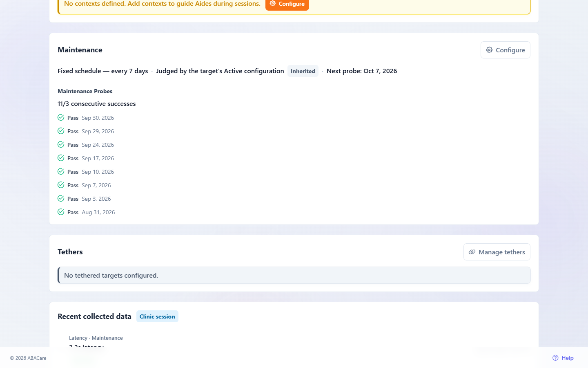The height and width of the screenshot is (368, 588).
Task: Click 'Judged by the target's Active configuration' text
Action: pos(220,71)
